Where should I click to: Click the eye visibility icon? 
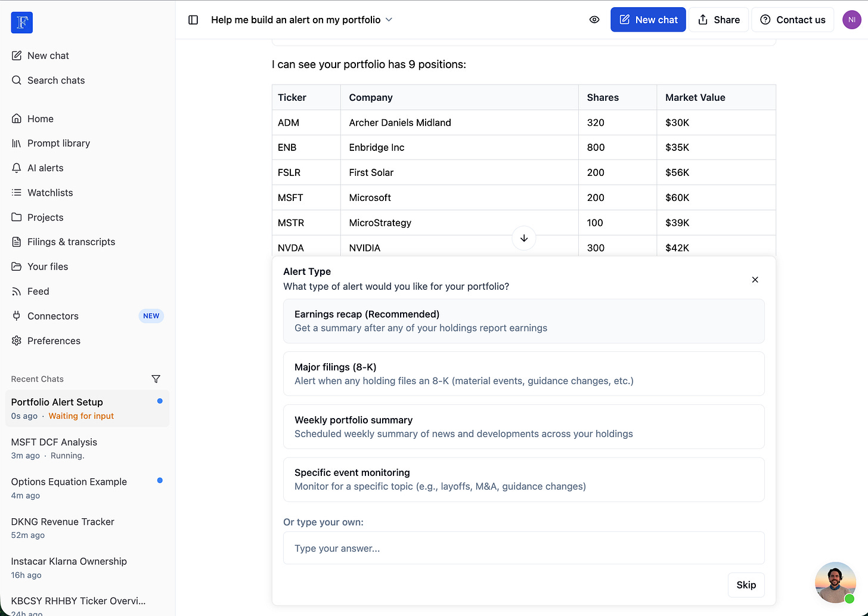click(594, 20)
